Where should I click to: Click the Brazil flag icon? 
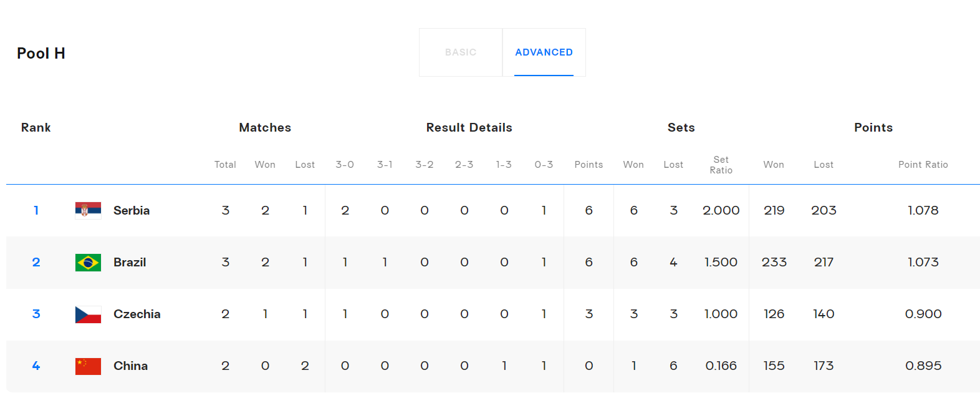pos(88,263)
